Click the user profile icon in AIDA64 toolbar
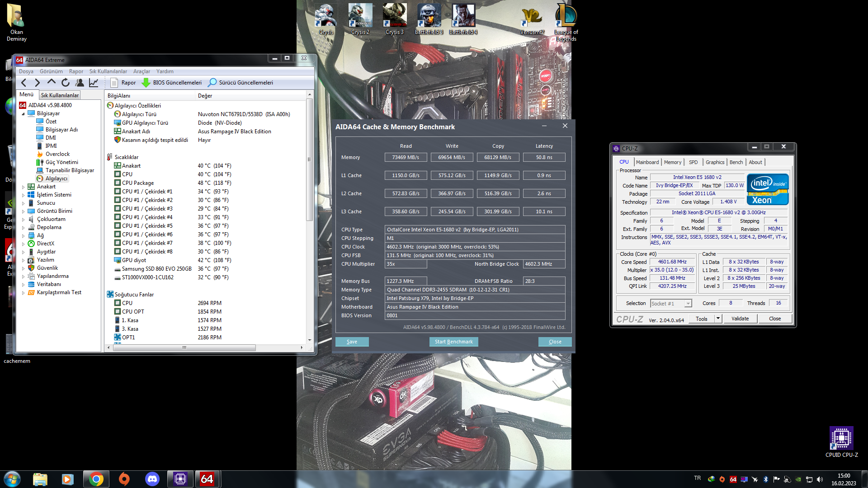868x488 pixels. (80, 83)
